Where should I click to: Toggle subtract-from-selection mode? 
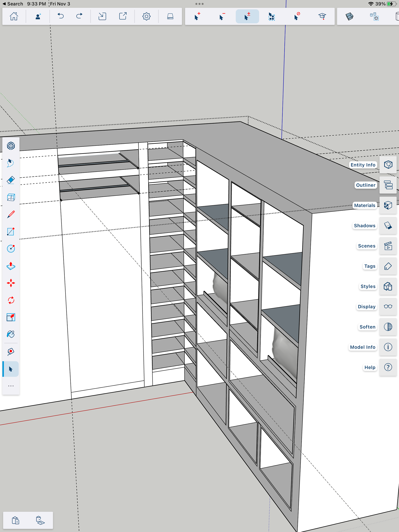[222, 16]
